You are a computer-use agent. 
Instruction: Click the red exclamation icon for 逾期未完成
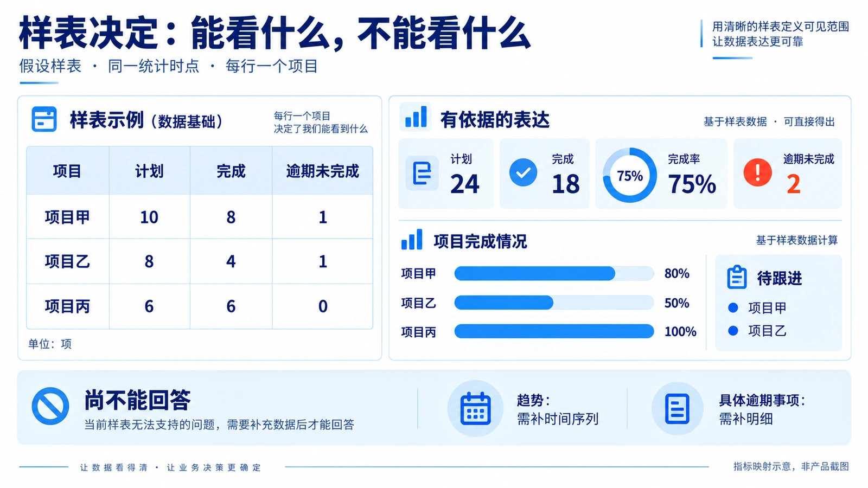click(757, 172)
